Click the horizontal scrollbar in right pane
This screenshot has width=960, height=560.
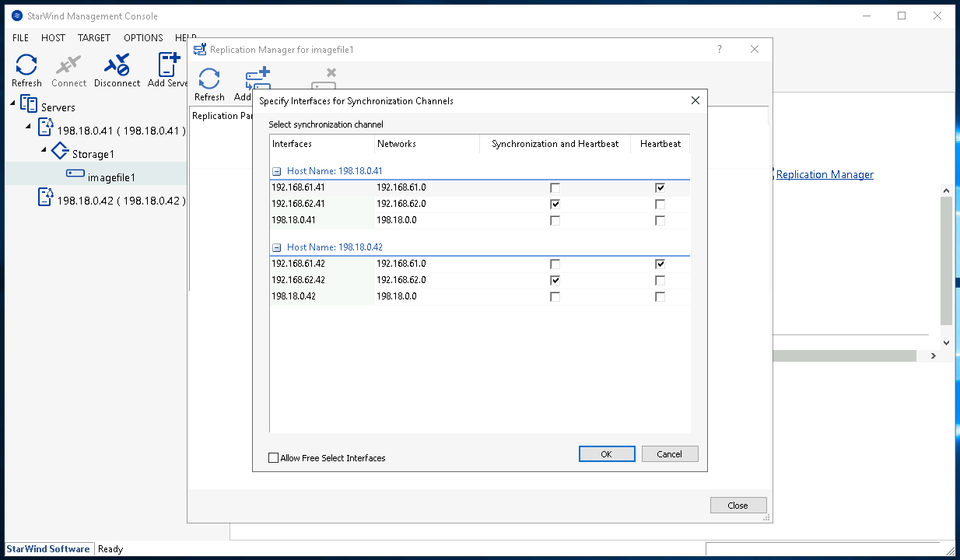[844, 355]
